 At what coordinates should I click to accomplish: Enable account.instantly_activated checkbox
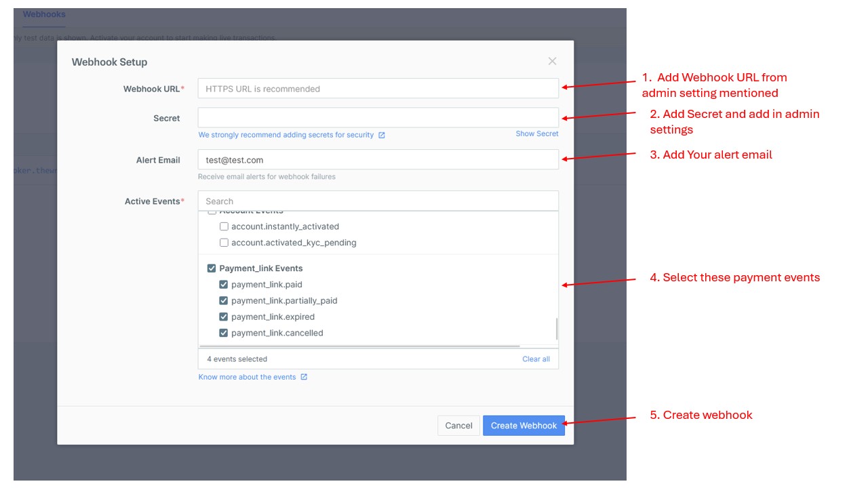click(x=224, y=227)
